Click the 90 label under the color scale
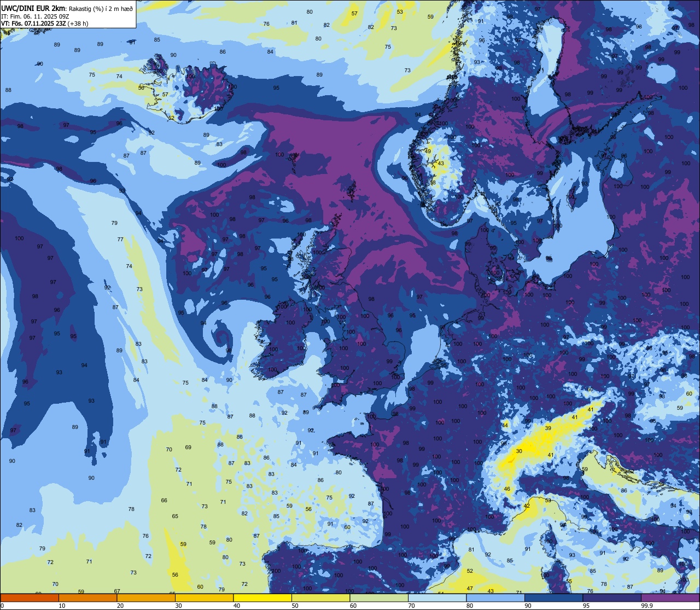The image size is (700, 610). [x=528, y=606]
